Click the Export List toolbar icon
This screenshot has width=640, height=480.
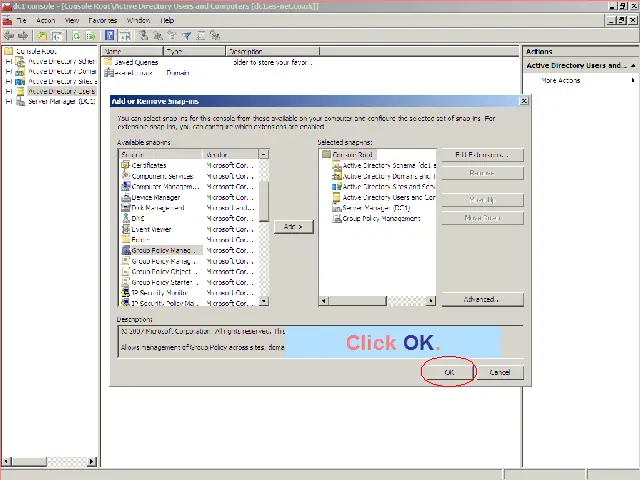pos(90,36)
